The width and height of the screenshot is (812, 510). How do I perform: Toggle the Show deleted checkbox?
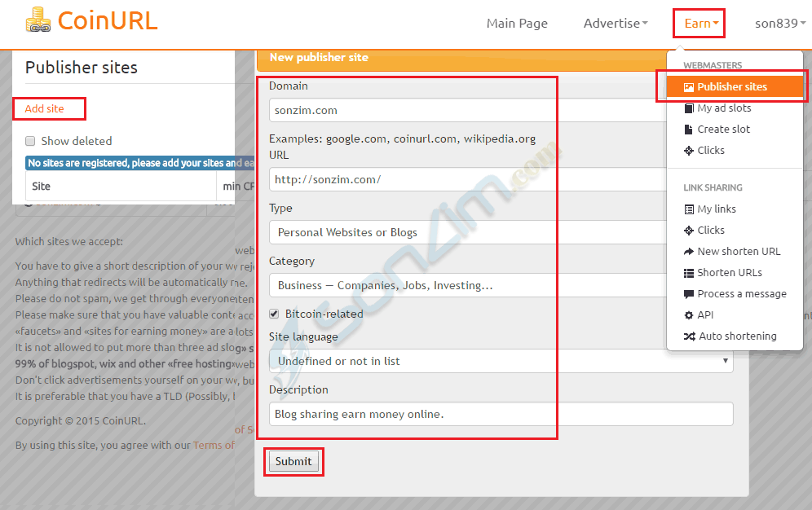pyautogui.click(x=31, y=141)
